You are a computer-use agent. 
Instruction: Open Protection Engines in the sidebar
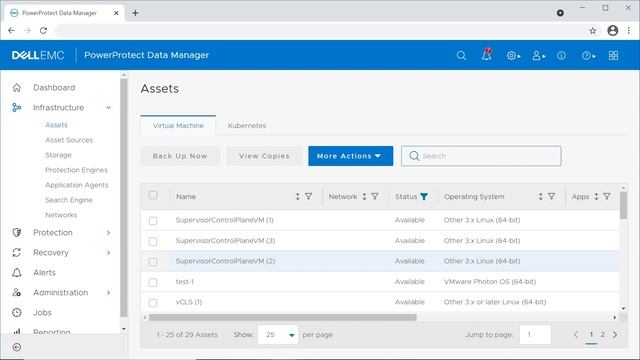click(76, 170)
